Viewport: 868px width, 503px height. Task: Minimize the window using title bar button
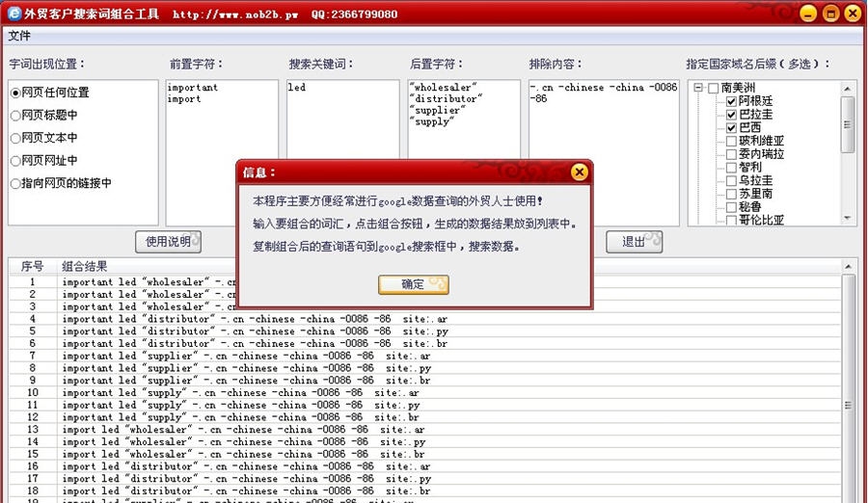[808, 13]
